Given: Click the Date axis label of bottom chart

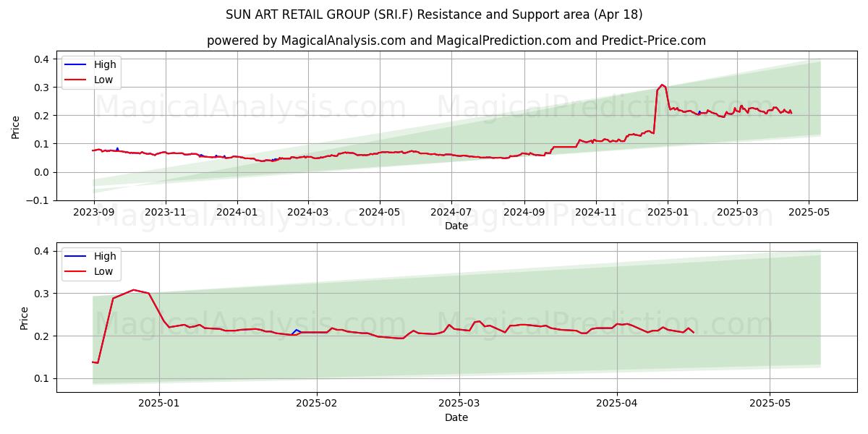Looking at the screenshot, I should point(456,417).
